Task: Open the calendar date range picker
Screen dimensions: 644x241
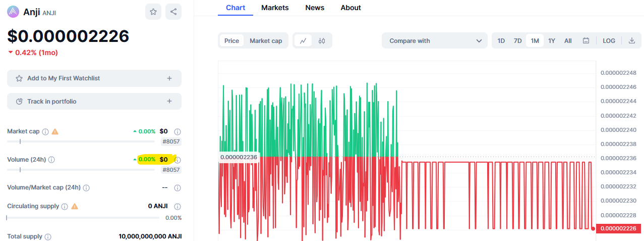Action: 586,41
